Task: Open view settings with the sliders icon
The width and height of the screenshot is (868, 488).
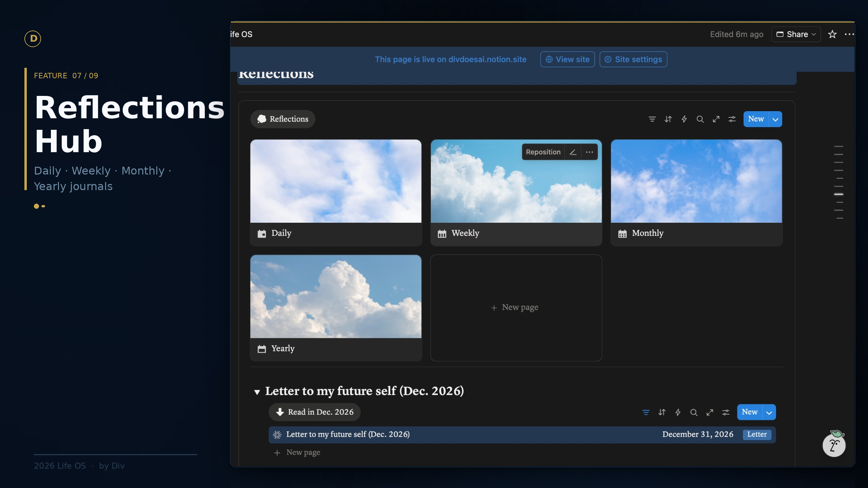Action: pyautogui.click(x=732, y=119)
